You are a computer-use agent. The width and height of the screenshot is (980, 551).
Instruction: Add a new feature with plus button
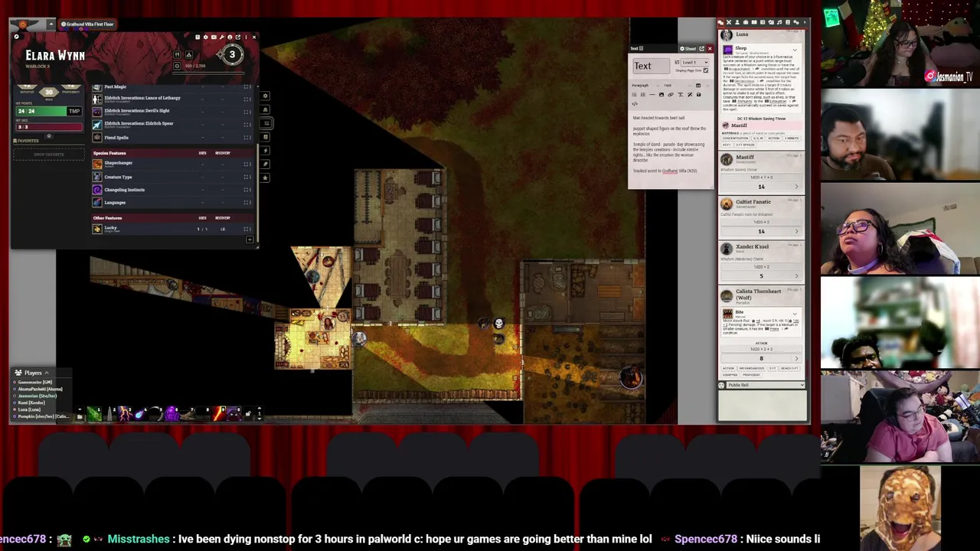[x=250, y=240]
